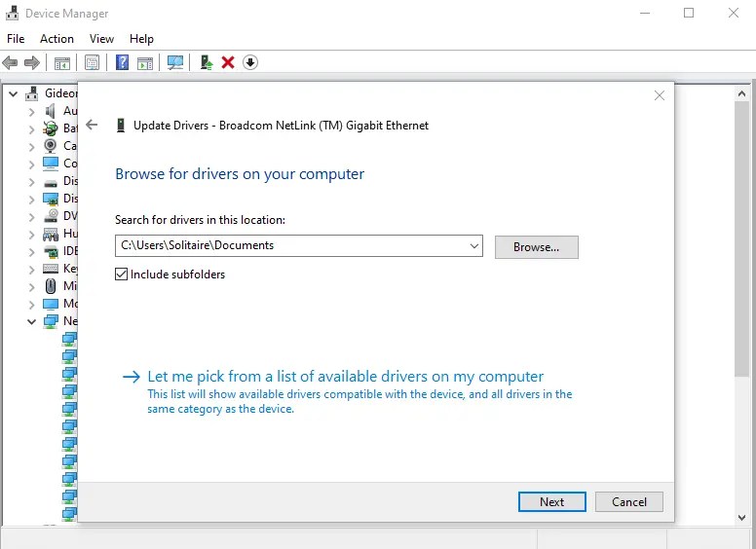
Task: Select the Audio speaker category icon
Action: (x=50, y=111)
